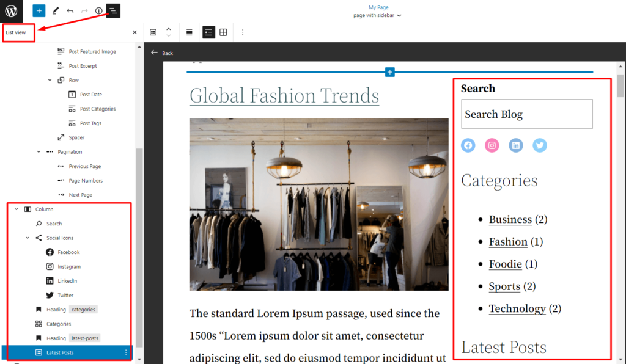Viewport: 626px width, 364px height.
Task: Click the WordPress logo icon
Action: tap(12, 11)
